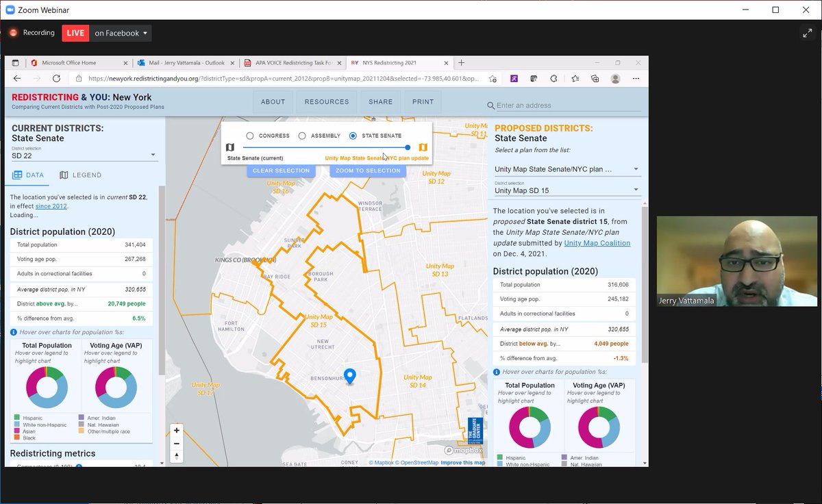Click the OpenStreetMap attribution link
Image resolution: width=822 pixels, height=504 pixels.
(x=416, y=463)
